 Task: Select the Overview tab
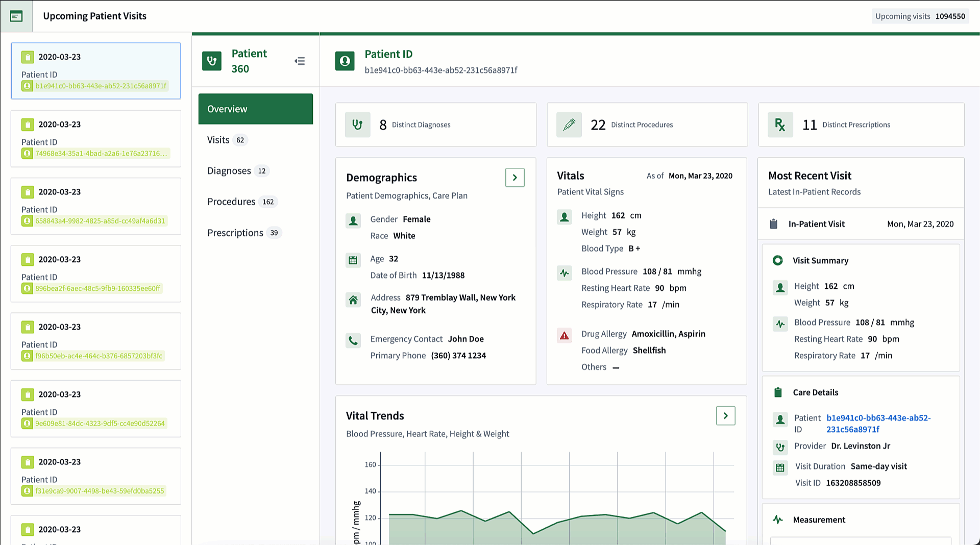(x=256, y=109)
